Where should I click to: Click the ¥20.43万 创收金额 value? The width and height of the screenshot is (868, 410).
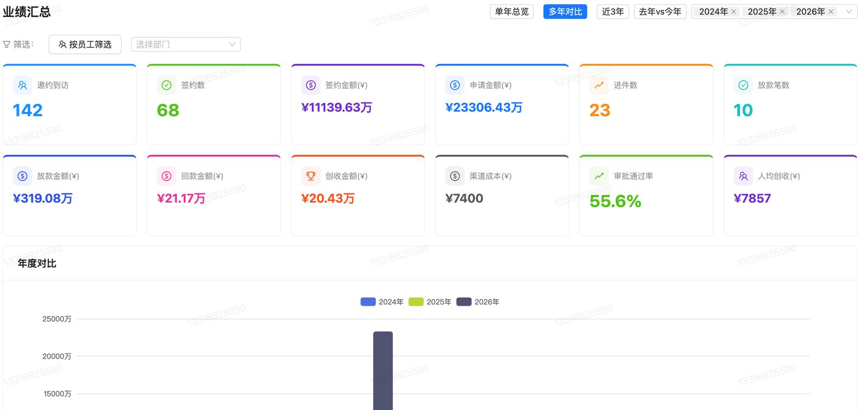pos(328,198)
